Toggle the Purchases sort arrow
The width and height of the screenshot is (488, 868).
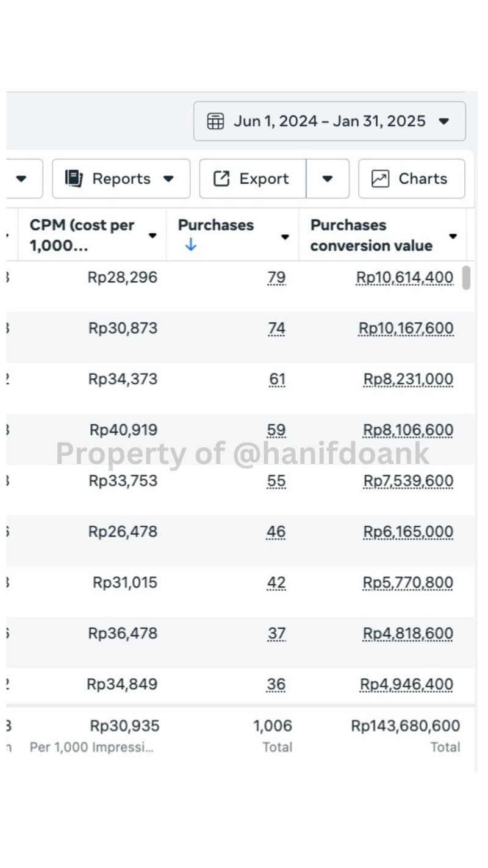[190, 245]
